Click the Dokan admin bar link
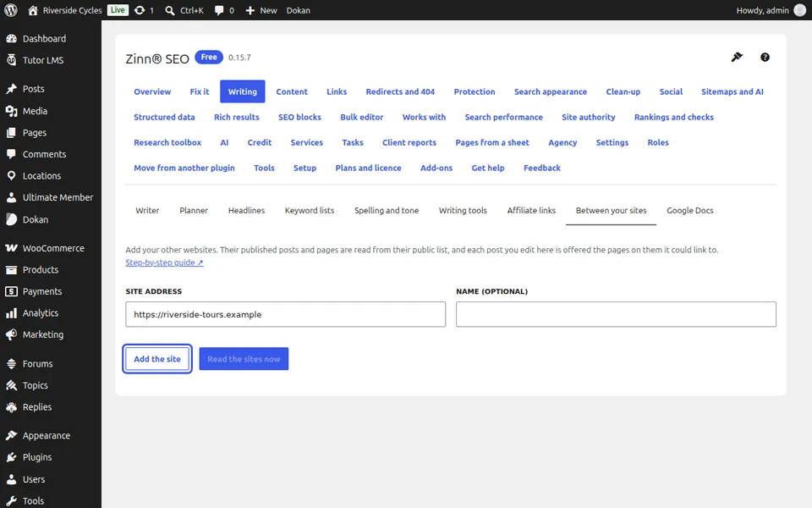The image size is (812, 508). [x=299, y=10]
